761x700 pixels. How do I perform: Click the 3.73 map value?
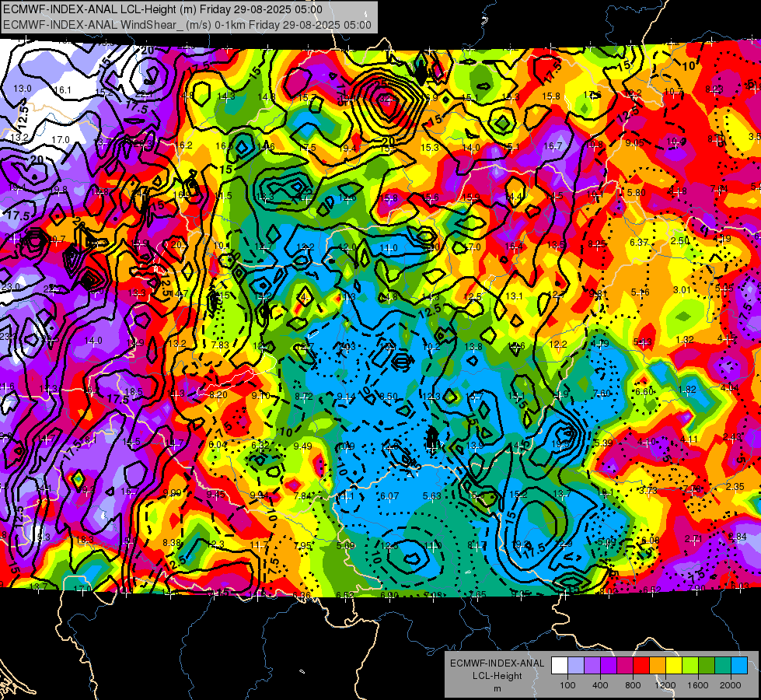point(648,490)
